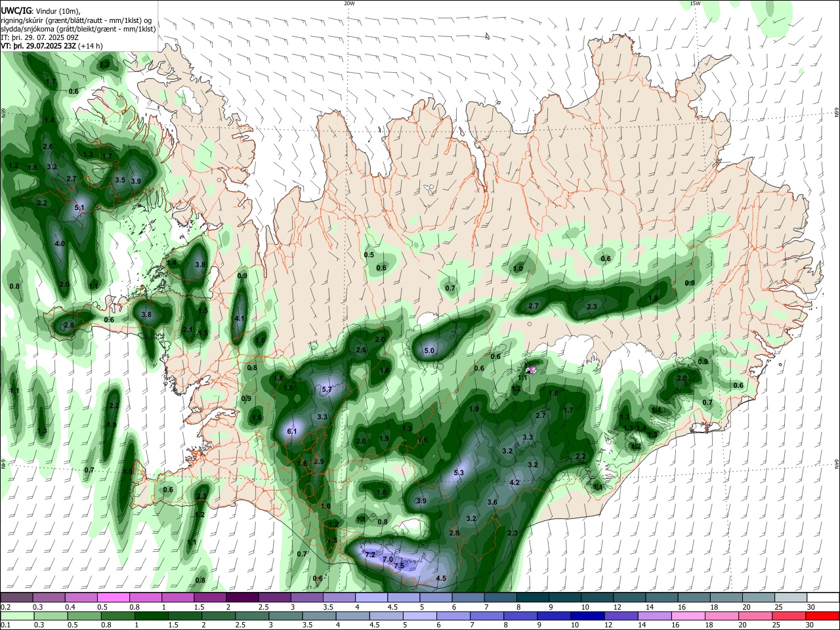Image resolution: width=840 pixels, height=630 pixels.
Task: Click the 3.6 rainfall value on the map
Action: tap(492, 502)
